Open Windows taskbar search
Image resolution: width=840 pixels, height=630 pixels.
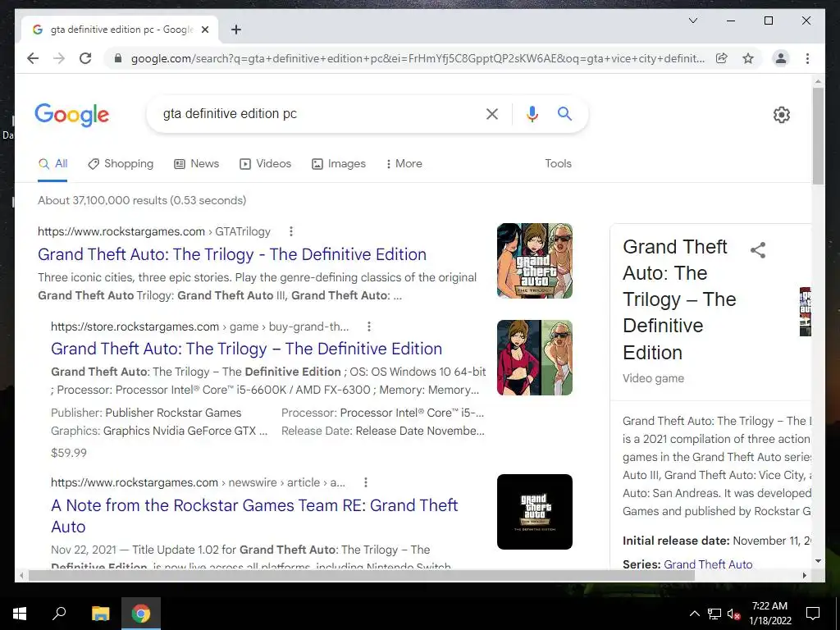coord(59,614)
